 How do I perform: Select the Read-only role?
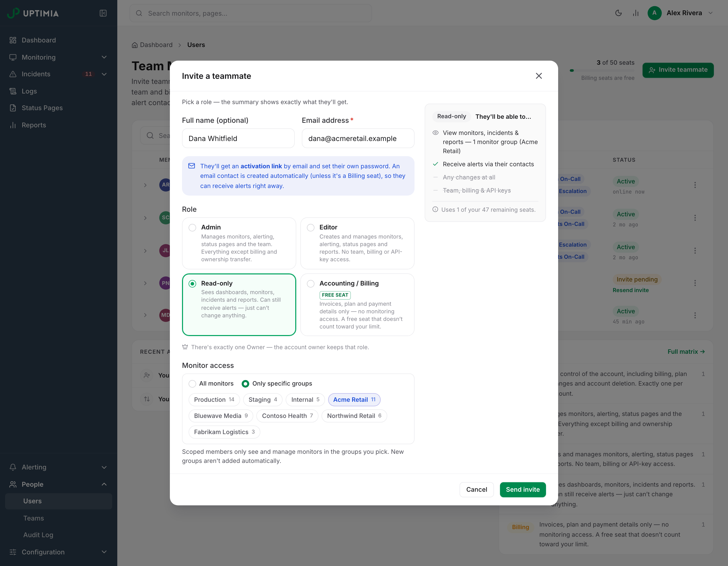(x=239, y=305)
